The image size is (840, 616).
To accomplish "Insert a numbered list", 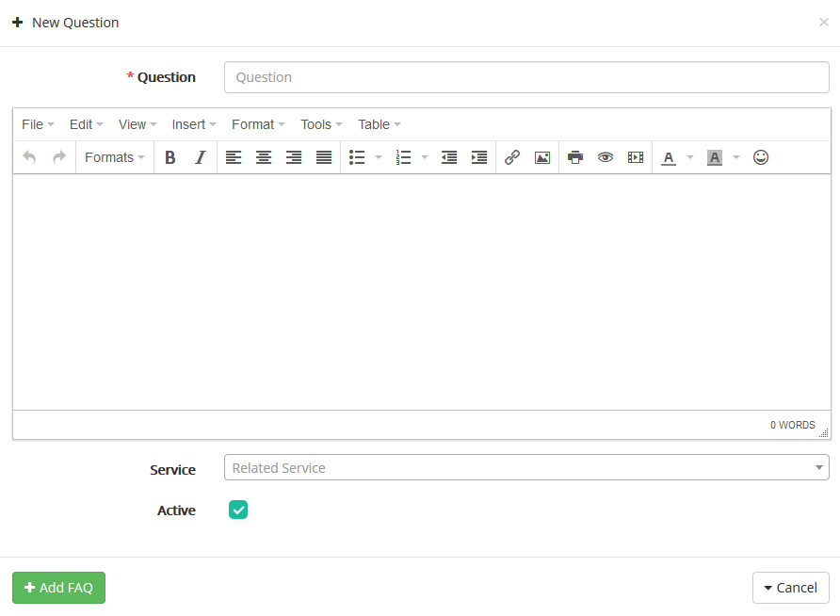I will [x=403, y=157].
